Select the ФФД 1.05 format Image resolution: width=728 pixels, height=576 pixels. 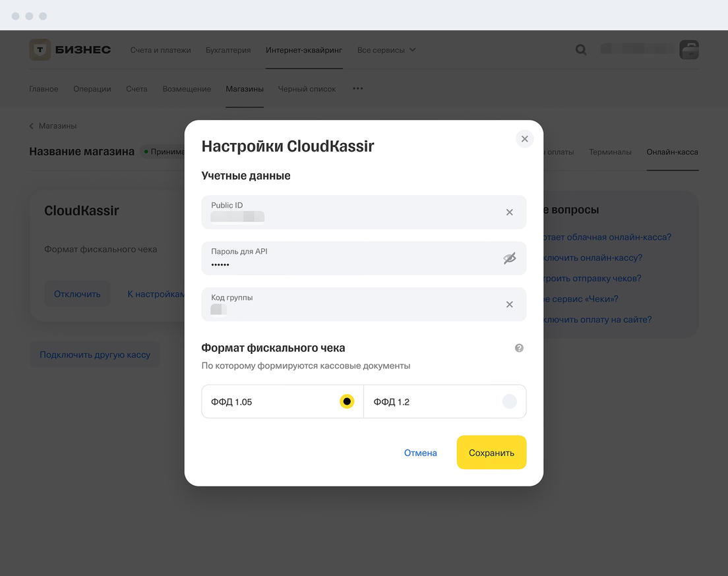tap(282, 401)
